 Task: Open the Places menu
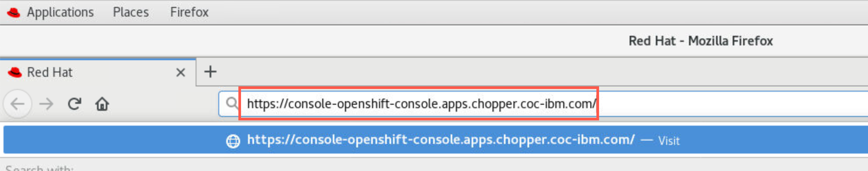pyautogui.click(x=131, y=12)
